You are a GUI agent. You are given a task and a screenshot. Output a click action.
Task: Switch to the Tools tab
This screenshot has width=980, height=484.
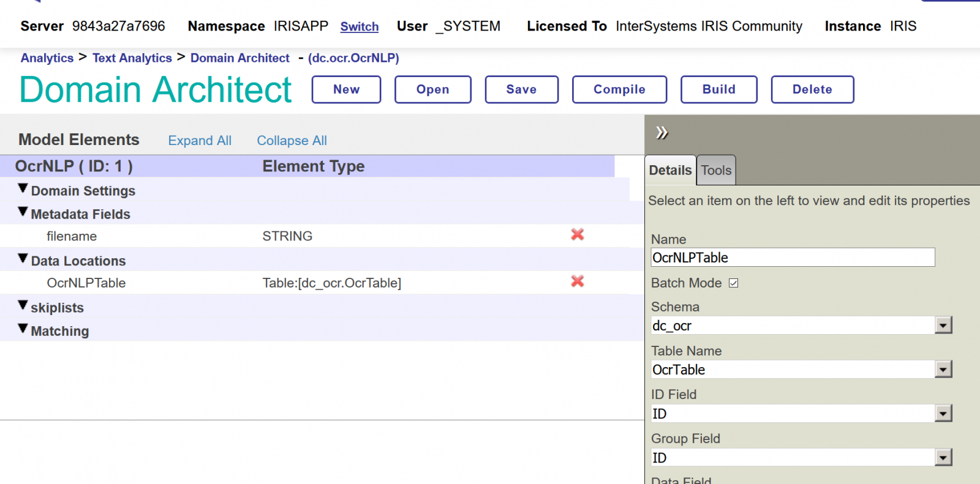716,171
